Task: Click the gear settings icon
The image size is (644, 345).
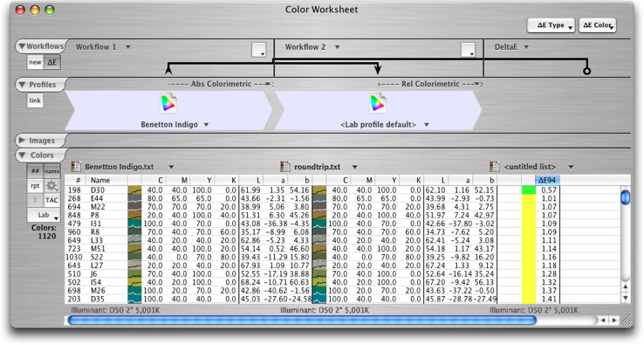Action: 51,186
